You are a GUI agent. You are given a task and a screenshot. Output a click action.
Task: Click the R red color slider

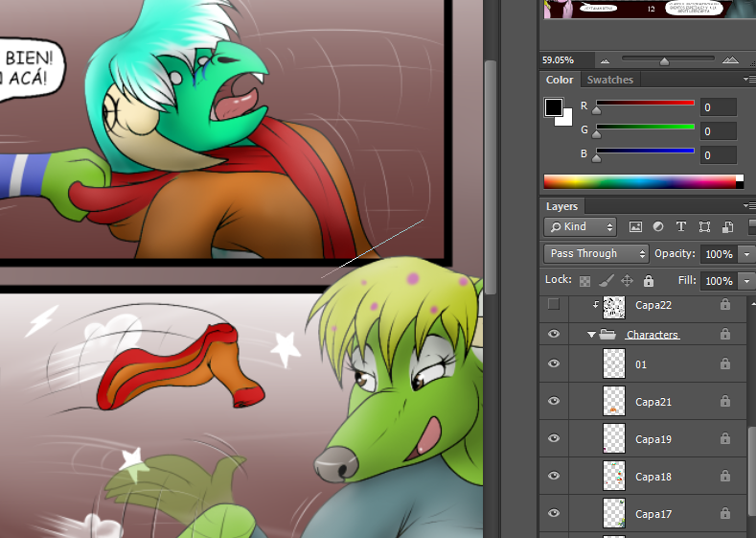[645, 103]
